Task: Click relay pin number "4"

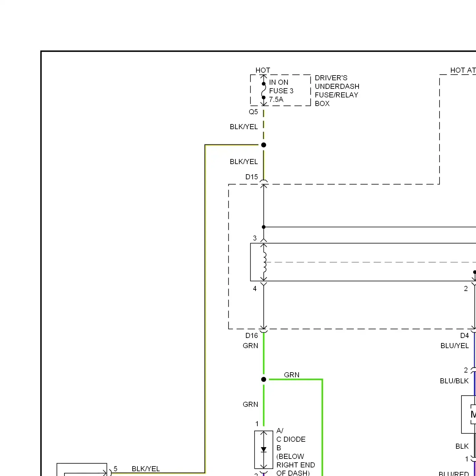Action: coord(255,288)
